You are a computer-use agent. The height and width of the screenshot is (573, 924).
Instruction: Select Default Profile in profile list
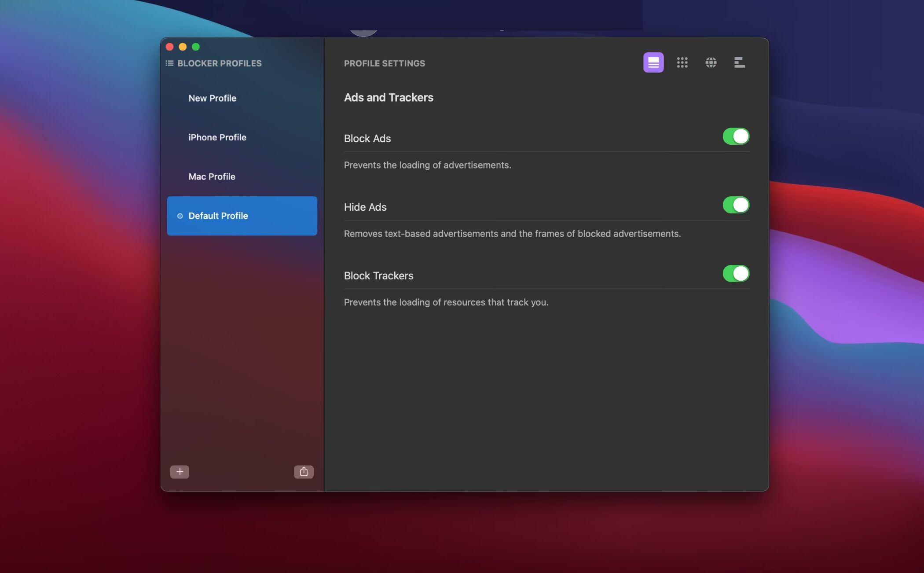[242, 215]
